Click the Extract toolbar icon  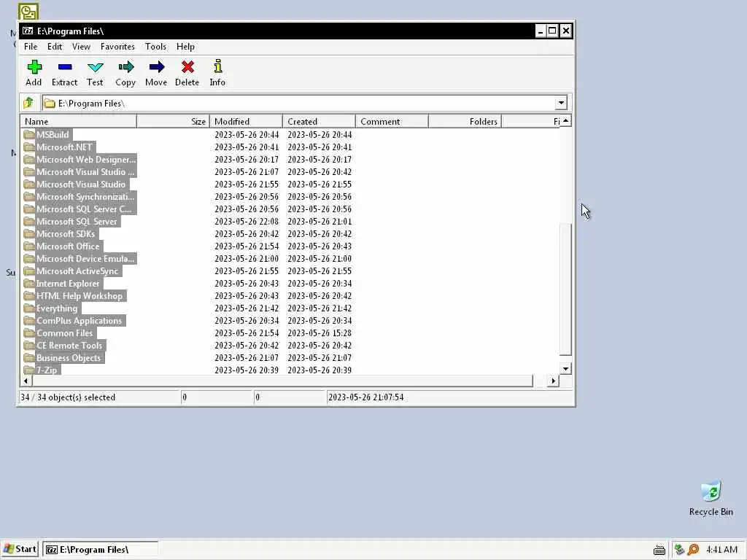[65, 67]
